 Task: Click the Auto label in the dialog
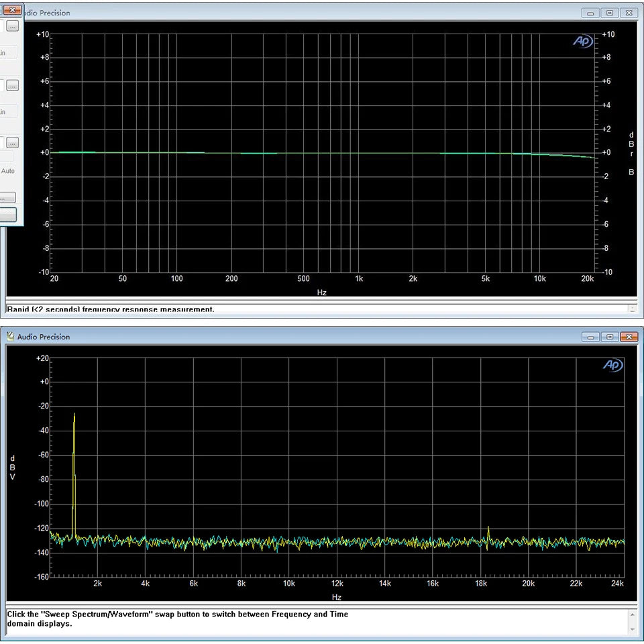[x=8, y=171]
